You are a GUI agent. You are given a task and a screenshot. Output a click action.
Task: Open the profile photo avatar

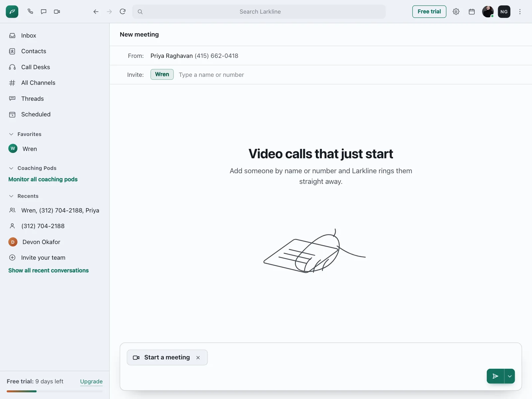488,12
